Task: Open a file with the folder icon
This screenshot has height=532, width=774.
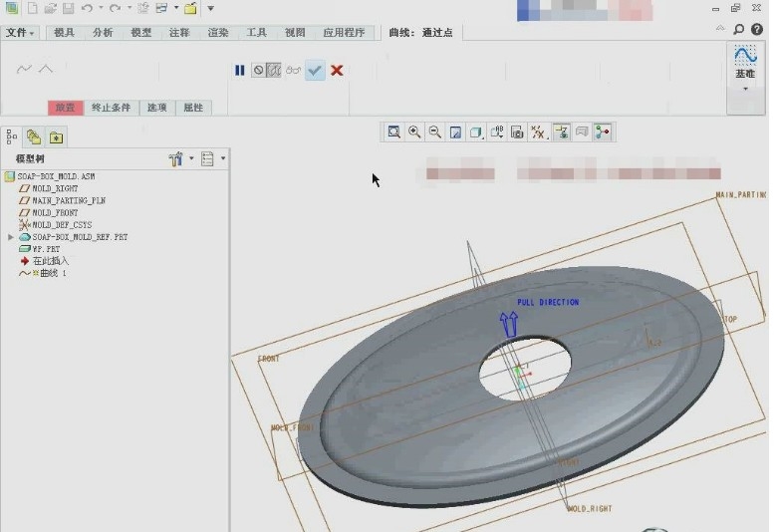Action: point(50,8)
